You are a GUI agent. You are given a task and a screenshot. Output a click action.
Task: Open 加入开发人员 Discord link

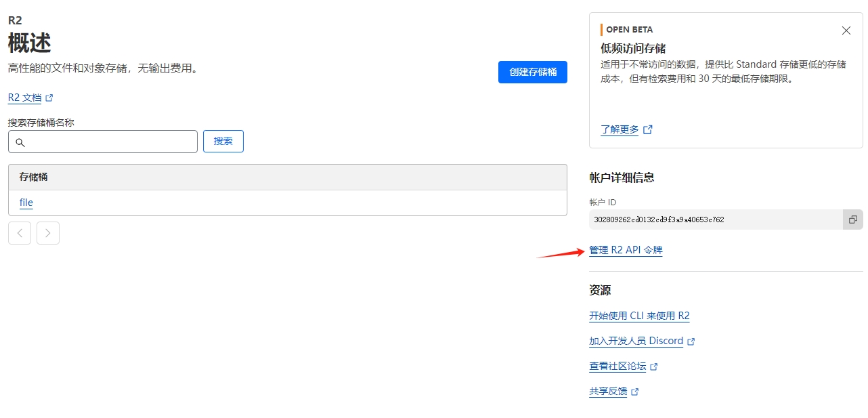click(x=636, y=341)
